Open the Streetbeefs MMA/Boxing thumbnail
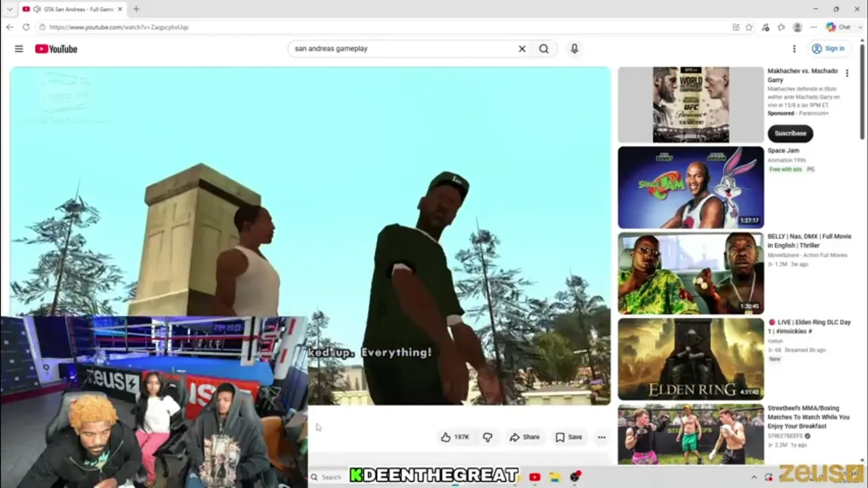This screenshot has width=868, height=488. click(x=690, y=434)
